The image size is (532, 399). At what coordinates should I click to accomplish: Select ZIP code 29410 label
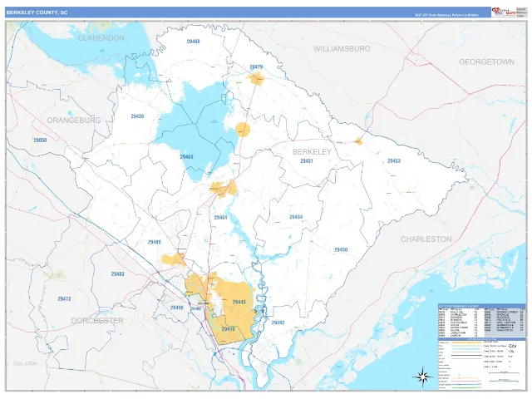tap(228, 329)
